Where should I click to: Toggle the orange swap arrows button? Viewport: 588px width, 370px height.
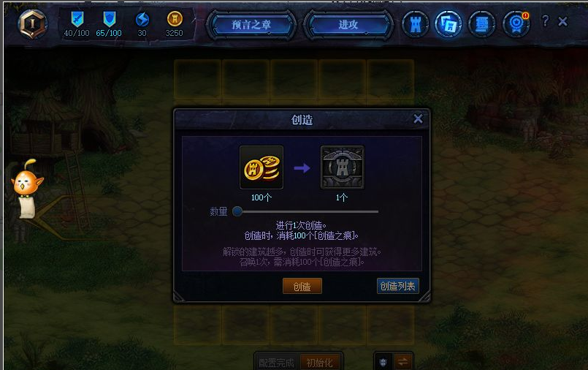click(x=402, y=362)
